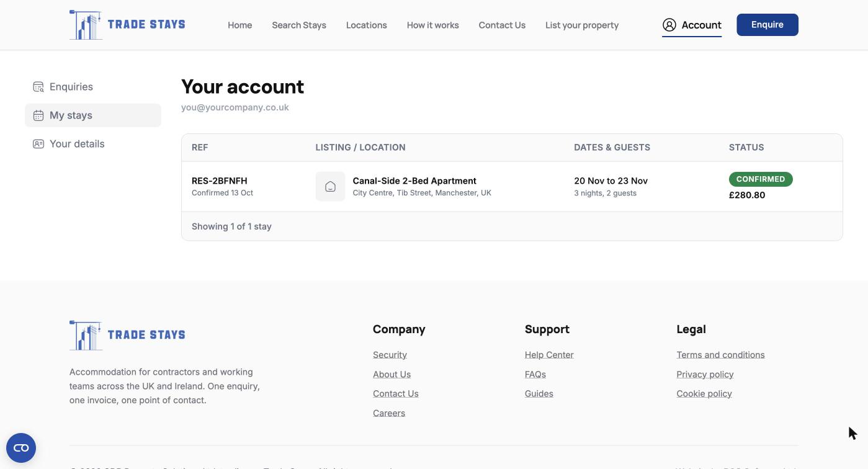Open the Cookie policy link
This screenshot has width=868, height=469.
coord(704,394)
